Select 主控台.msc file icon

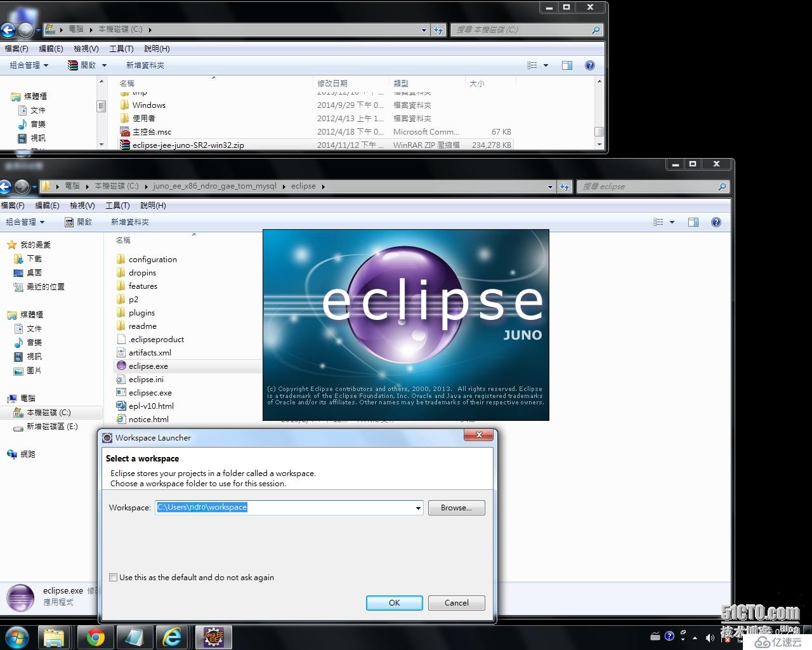(125, 132)
